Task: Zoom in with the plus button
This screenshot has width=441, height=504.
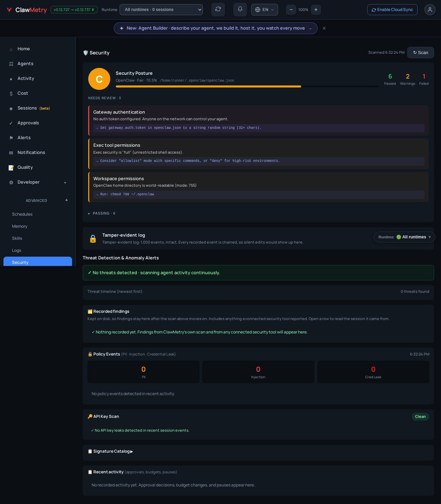Action: 316,10
